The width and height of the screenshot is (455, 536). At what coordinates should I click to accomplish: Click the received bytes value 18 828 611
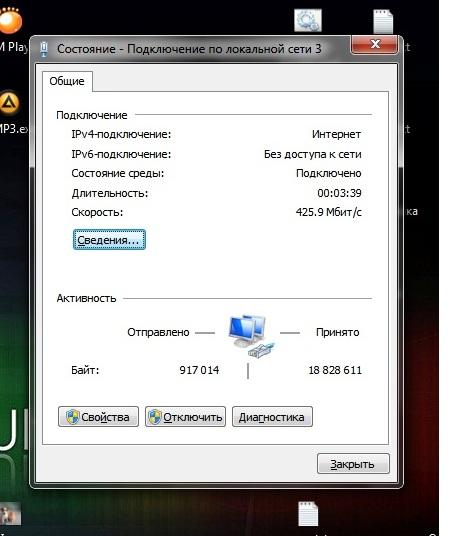click(335, 370)
